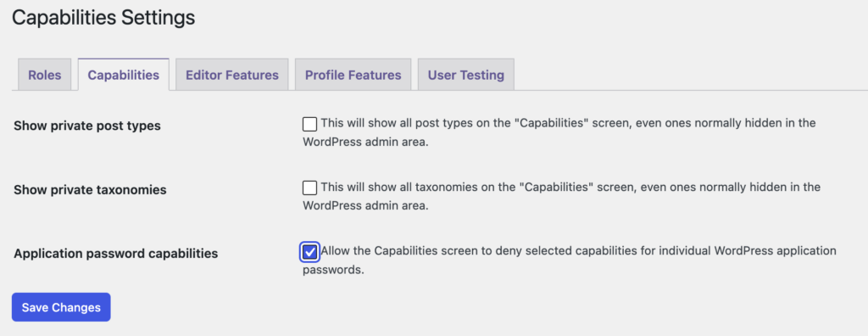Open the Editor Features tab

coord(232,75)
